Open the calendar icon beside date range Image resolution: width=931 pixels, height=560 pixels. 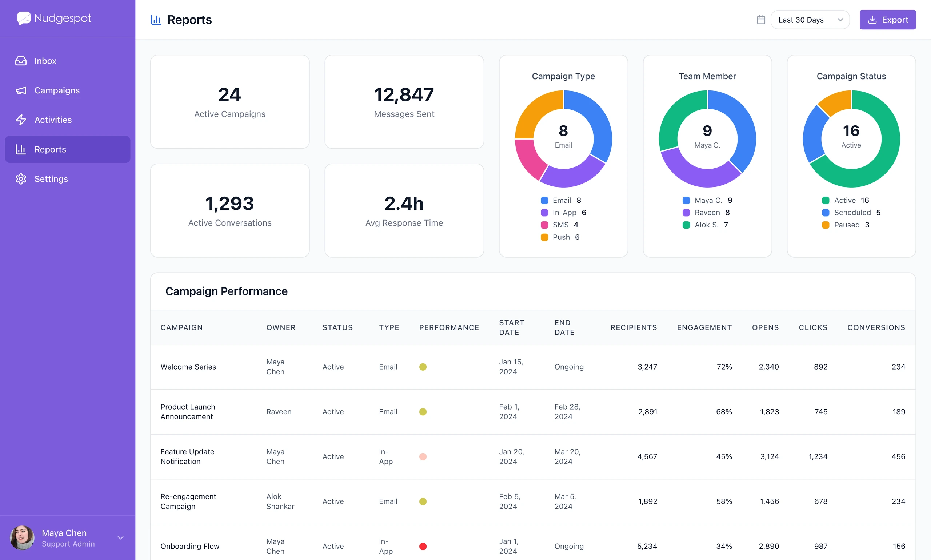[x=761, y=20]
